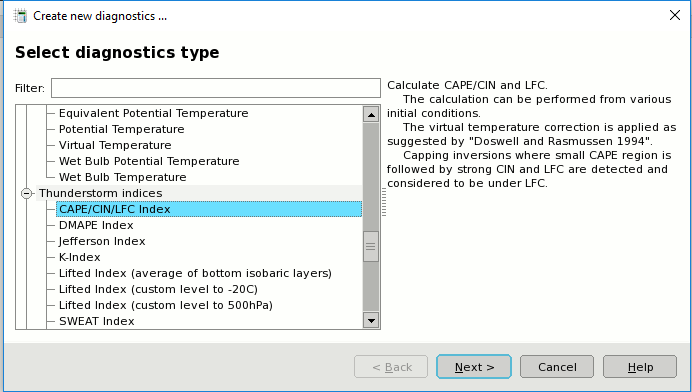Screen dimensions: 692x392
Task: Choose the DMAPE Index diagnostic
Action: click(96, 225)
